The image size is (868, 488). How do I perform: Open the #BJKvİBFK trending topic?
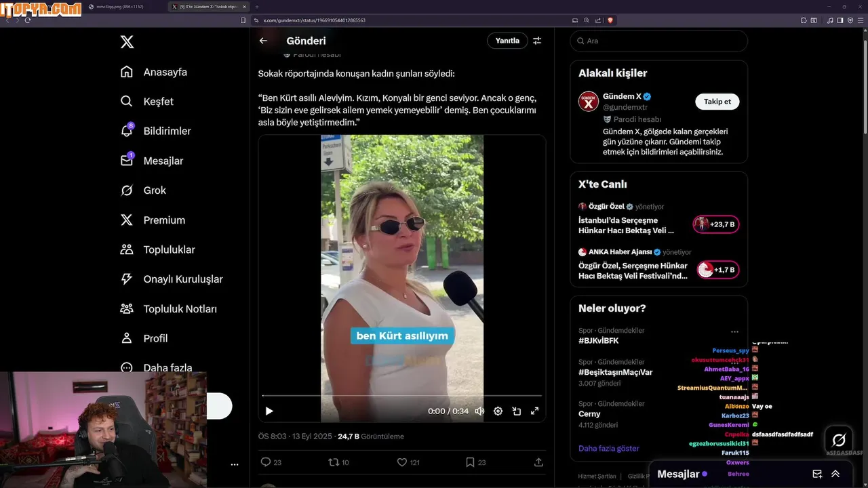pos(599,341)
